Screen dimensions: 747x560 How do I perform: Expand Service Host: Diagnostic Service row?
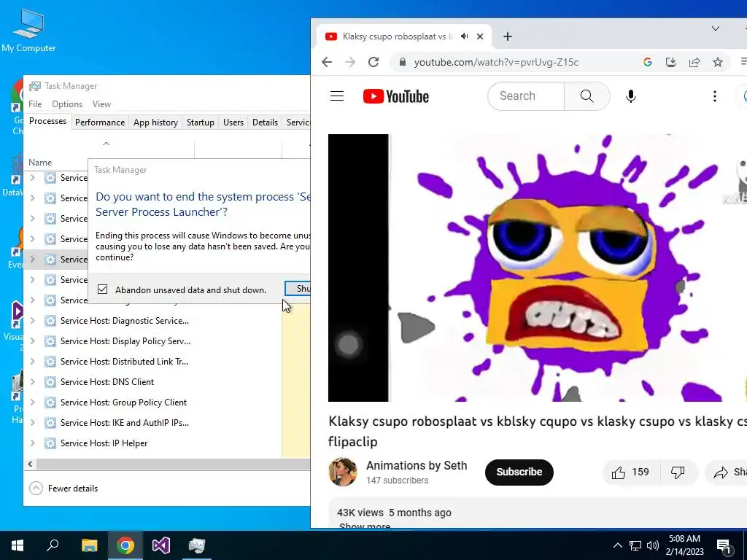coord(32,321)
